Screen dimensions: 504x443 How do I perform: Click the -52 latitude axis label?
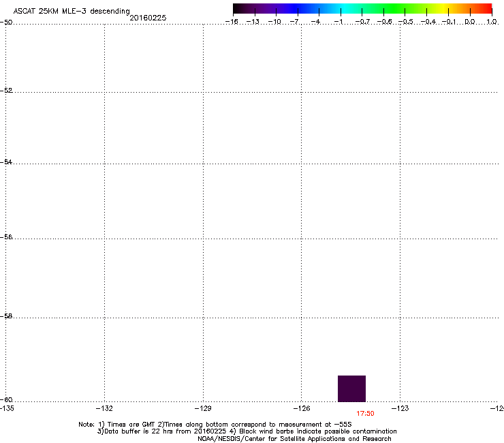pyautogui.click(x=6, y=91)
